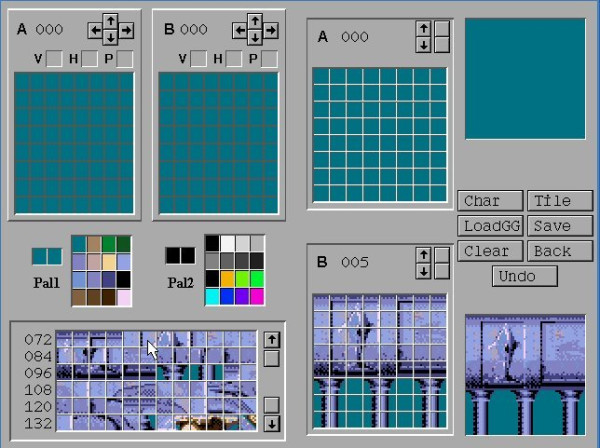The width and height of the screenshot is (600, 448).
Task: Click the Clear button
Action: 490,251
